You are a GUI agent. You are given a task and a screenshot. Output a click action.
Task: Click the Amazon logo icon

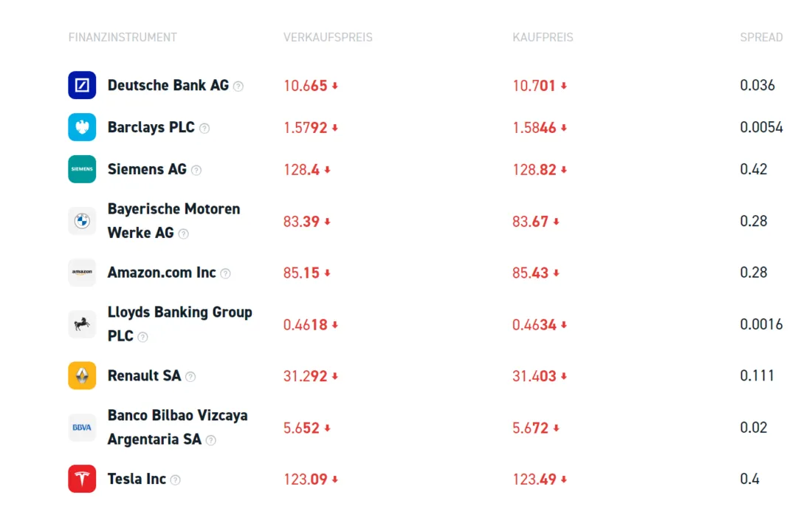82,273
